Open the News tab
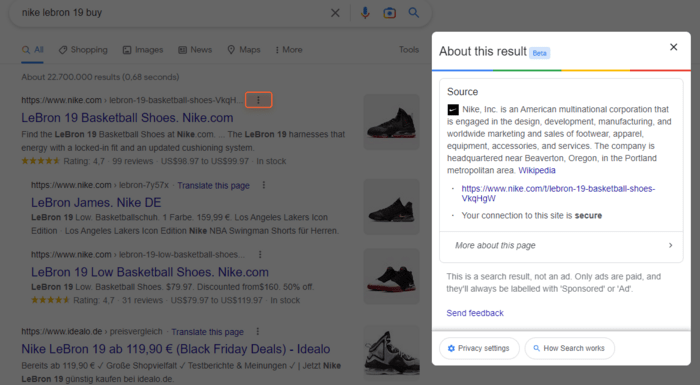 tap(195, 50)
